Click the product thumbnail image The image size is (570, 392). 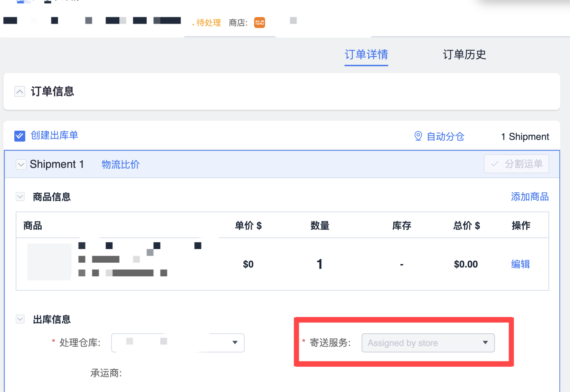point(49,262)
